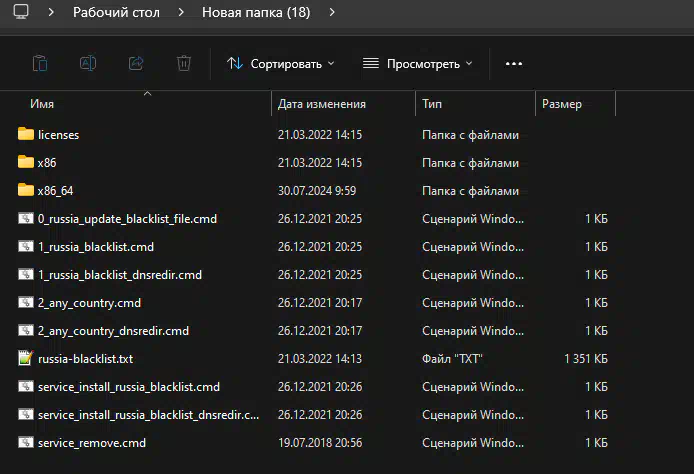Sort by Дата изменения column header
The image size is (694, 474).
coord(322,104)
